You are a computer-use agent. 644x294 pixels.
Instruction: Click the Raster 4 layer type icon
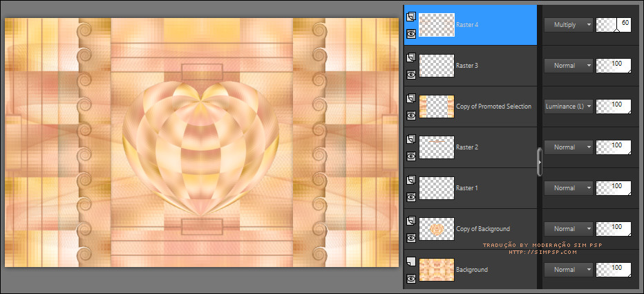coord(411,17)
